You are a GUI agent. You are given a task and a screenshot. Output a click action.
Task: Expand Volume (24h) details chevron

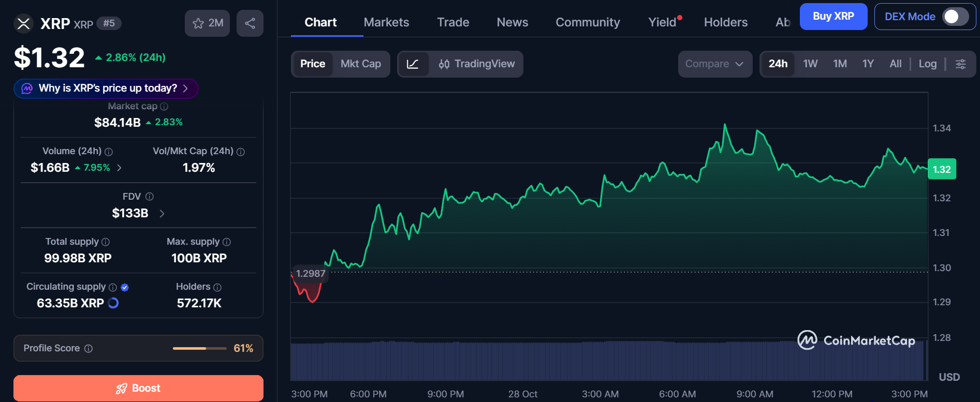[x=120, y=168]
